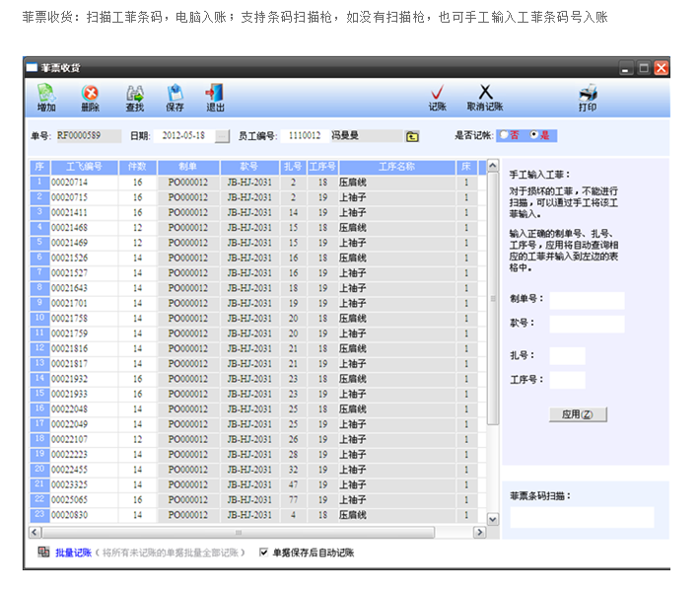Viewport: 700px width, 593px height.
Task: Click the 菲票条码扫描 input field
Action: [582, 517]
